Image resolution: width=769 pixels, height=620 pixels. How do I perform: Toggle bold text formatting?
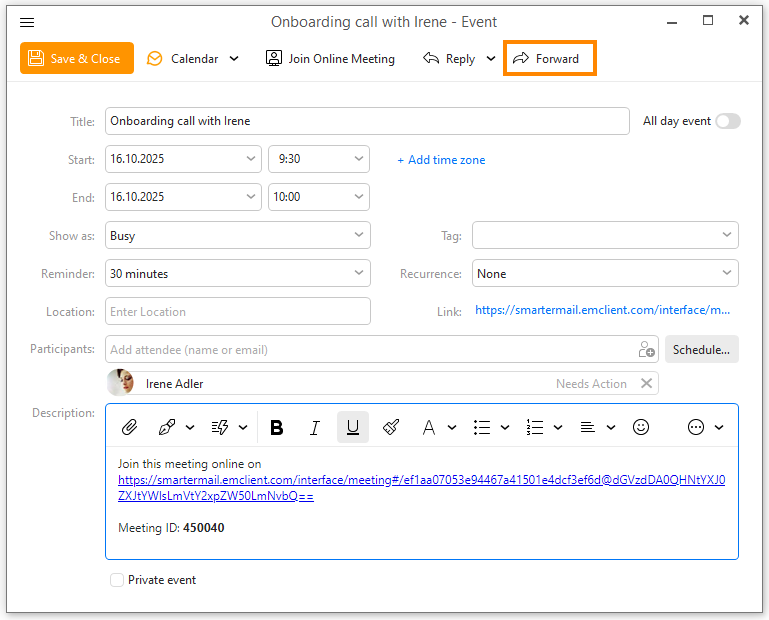click(277, 427)
